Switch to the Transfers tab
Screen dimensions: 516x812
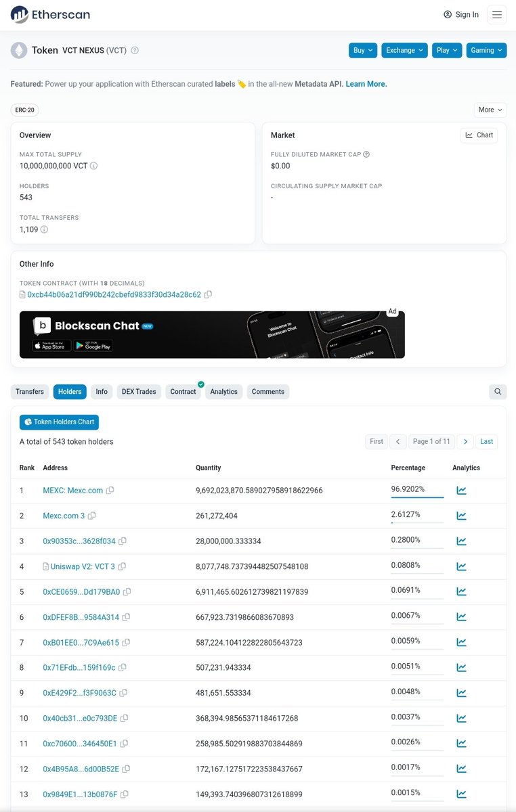(30, 392)
